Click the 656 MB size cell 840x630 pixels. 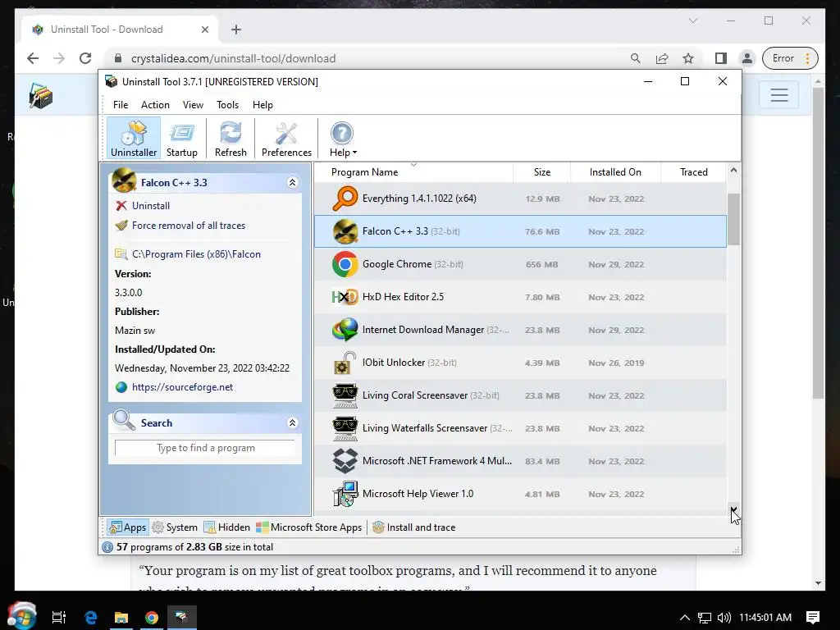(541, 265)
